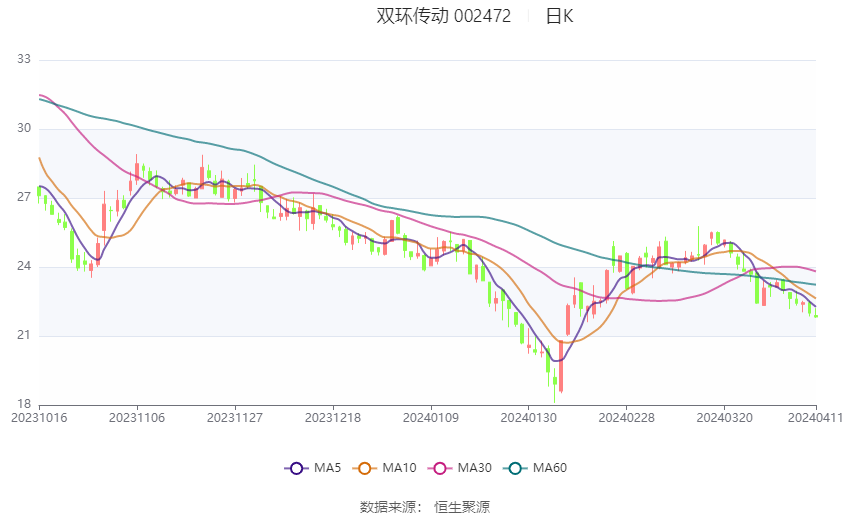
Task: Click the 20240228 x-axis date
Action: pos(625,417)
